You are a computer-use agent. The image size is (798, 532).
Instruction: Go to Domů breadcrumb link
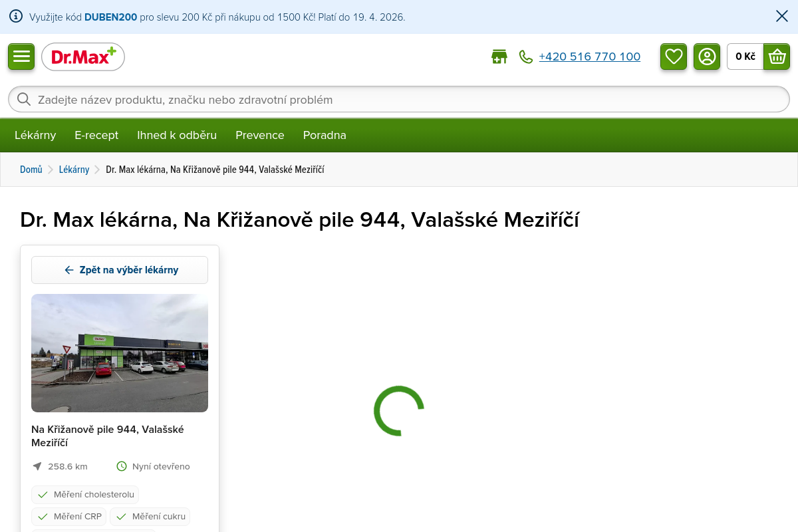pos(31,170)
